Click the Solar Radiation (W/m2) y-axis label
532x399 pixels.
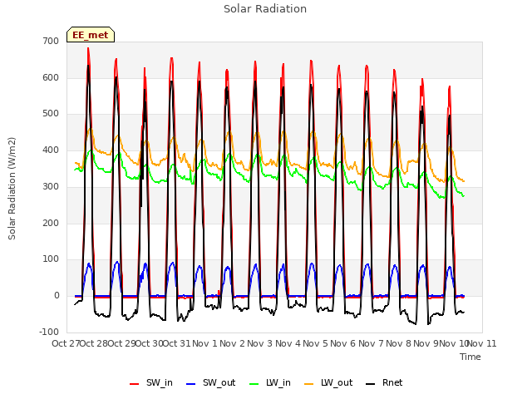click(x=12, y=189)
